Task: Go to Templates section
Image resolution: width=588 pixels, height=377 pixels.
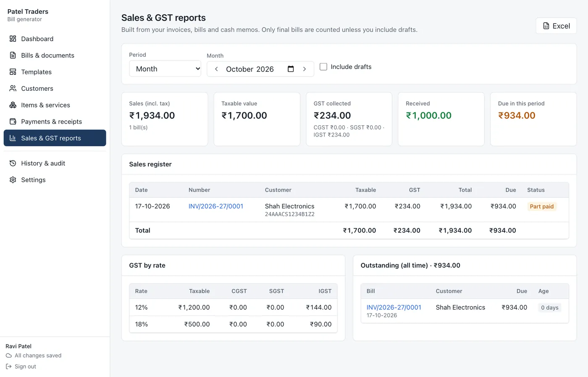Action: (x=55, y=72)
